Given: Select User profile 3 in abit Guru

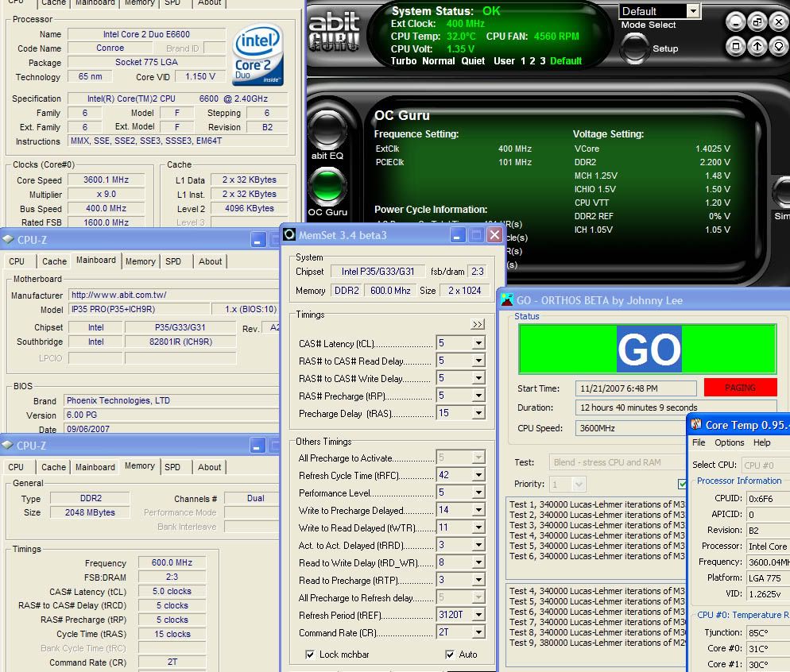Looking at the screenshot, I should pyautogui.click(x=543, y=61).
